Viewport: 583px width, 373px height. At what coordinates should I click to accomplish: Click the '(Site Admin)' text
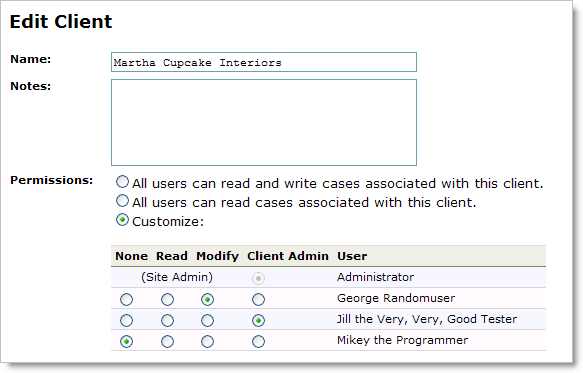[177, 277]
